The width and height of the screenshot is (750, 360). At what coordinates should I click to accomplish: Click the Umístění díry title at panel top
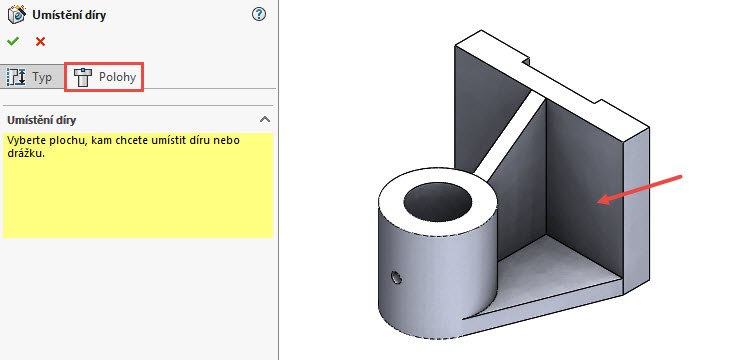click(x=69, y=15)
